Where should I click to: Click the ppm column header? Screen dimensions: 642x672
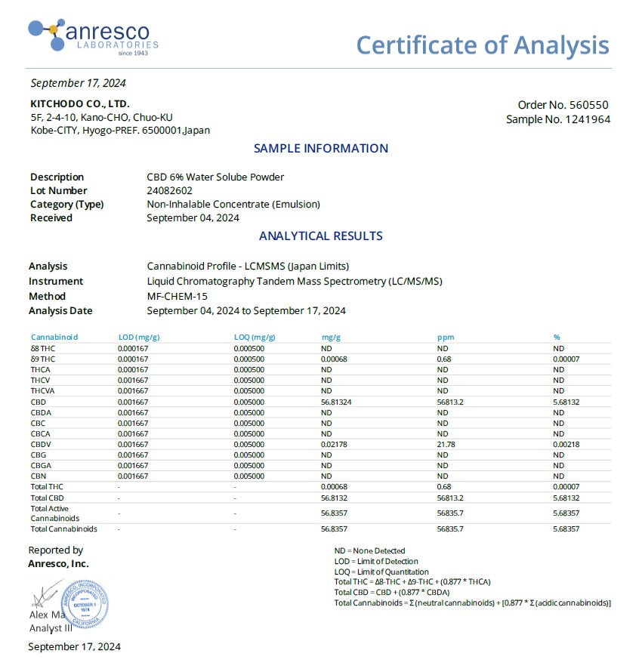pyautogui.click(x=446, y=338)
